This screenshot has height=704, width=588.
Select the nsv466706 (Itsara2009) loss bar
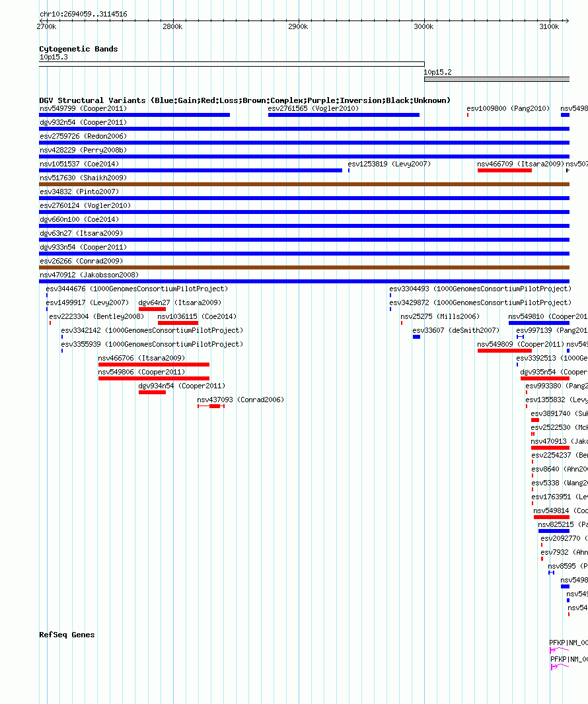154,365
